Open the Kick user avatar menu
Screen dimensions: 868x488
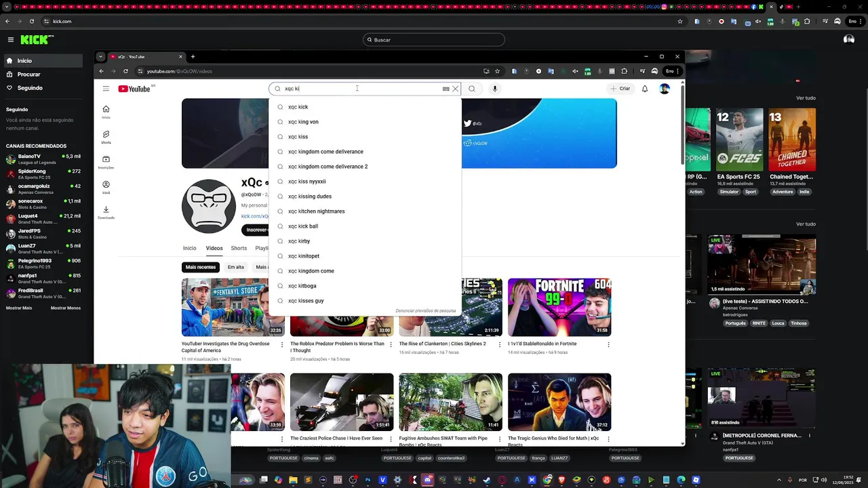coord(848,39)
